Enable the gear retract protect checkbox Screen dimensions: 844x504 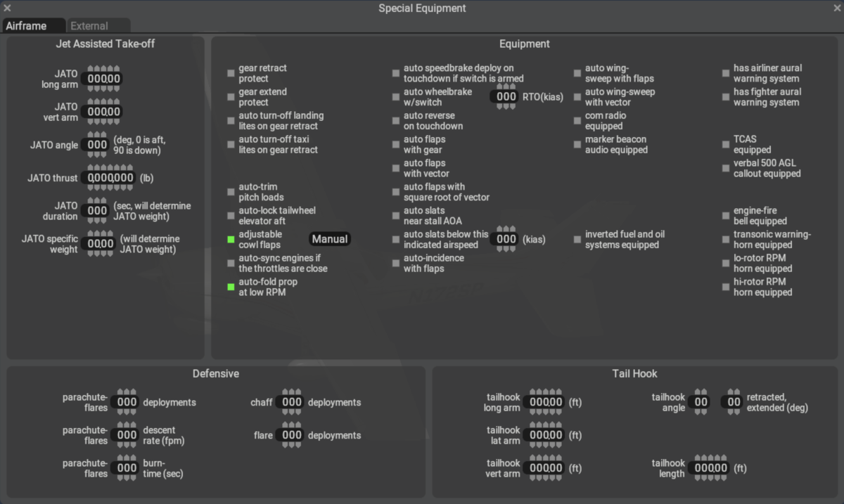(231, 74)
